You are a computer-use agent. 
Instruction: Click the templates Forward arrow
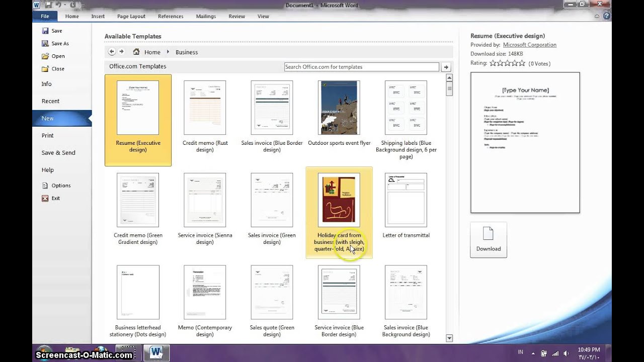(x=121, y=52)
